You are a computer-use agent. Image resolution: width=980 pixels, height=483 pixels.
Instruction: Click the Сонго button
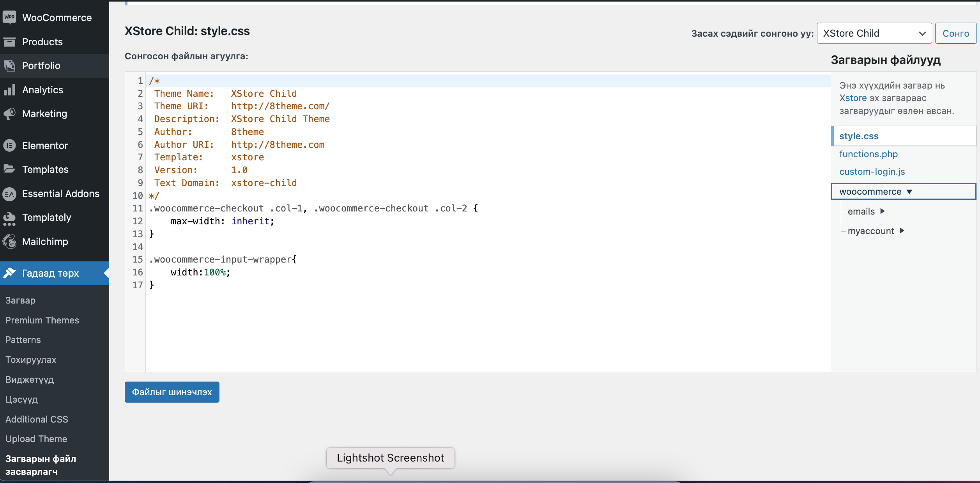956,33
